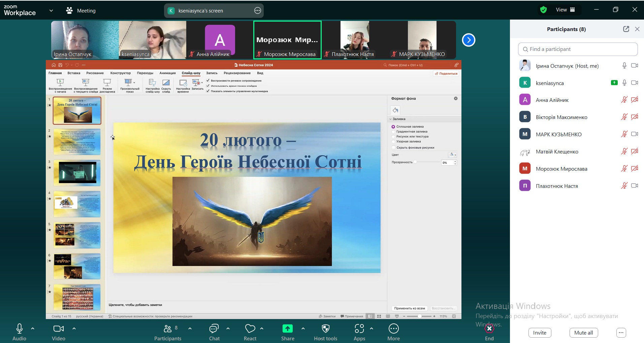
Task: Close the Формат фона pane
Action: pyautogui.click(x=456, y=98)
